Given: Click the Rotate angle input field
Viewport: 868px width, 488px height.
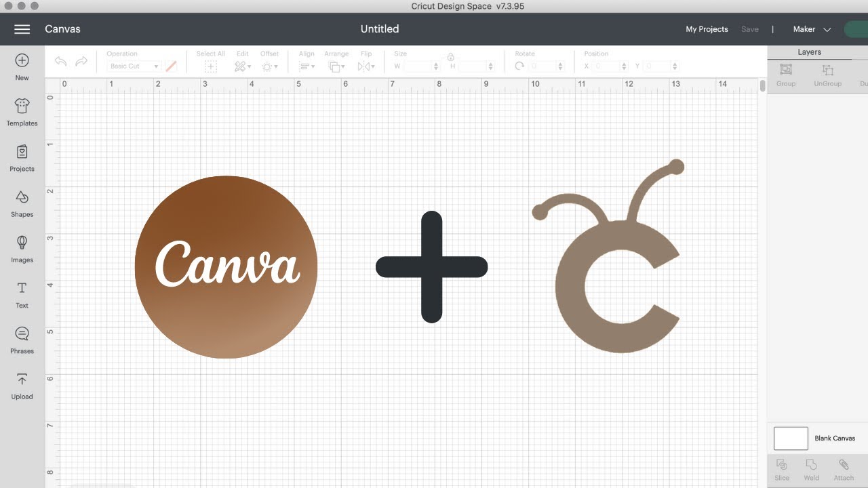Looking at the screenshot, I should coord(542,66).
